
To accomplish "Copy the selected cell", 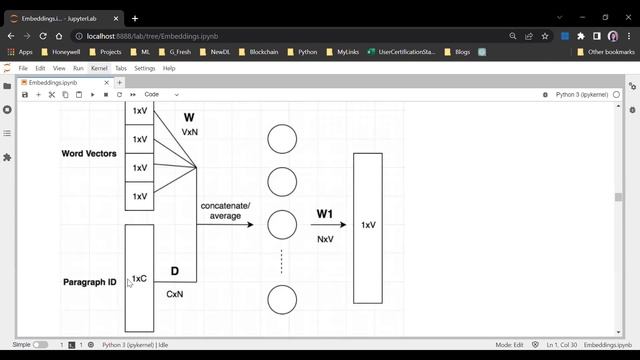I will (65, 95).
